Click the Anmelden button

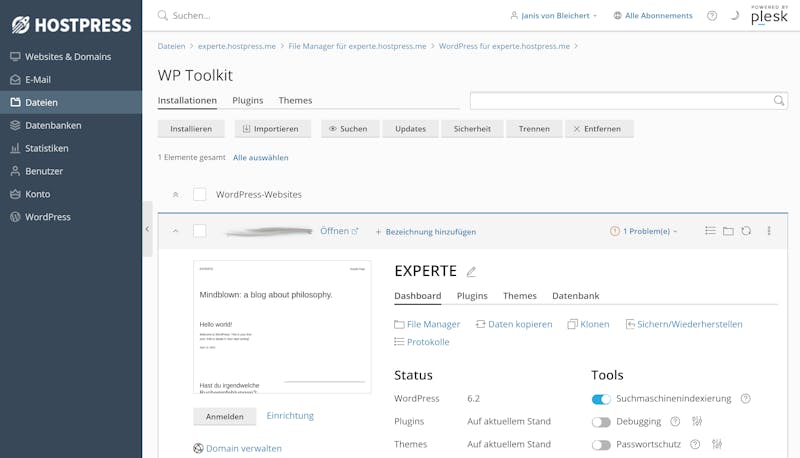[x=224, y=417]
